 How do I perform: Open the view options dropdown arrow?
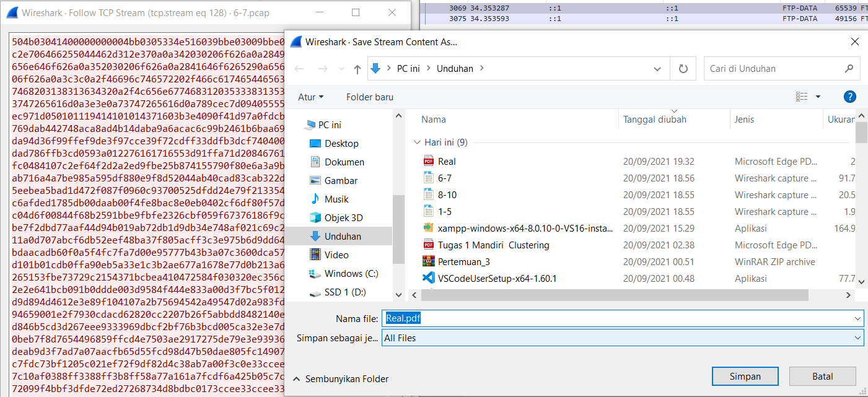point(818,97)
